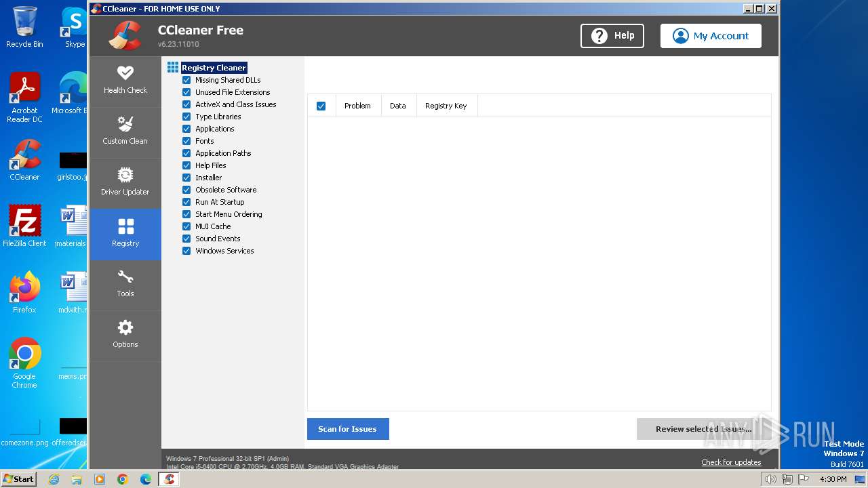Uncheck Unused File Extensions
Screen dimensions: 868x488
[x=186, y=92]
